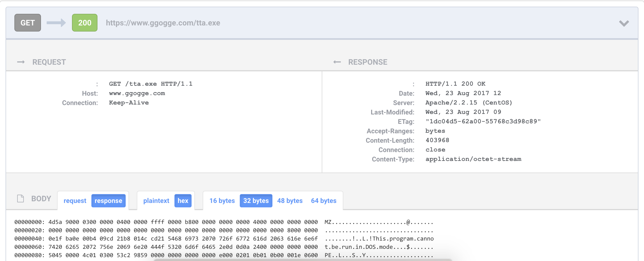
Task: Click the REQUEST arrow icon
Action: (21, 62)
